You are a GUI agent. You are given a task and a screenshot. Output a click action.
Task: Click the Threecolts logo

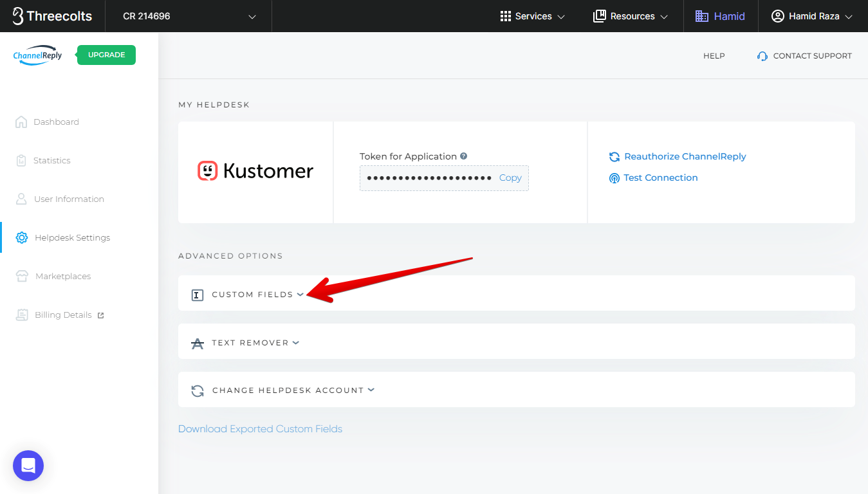coord(52,16)
